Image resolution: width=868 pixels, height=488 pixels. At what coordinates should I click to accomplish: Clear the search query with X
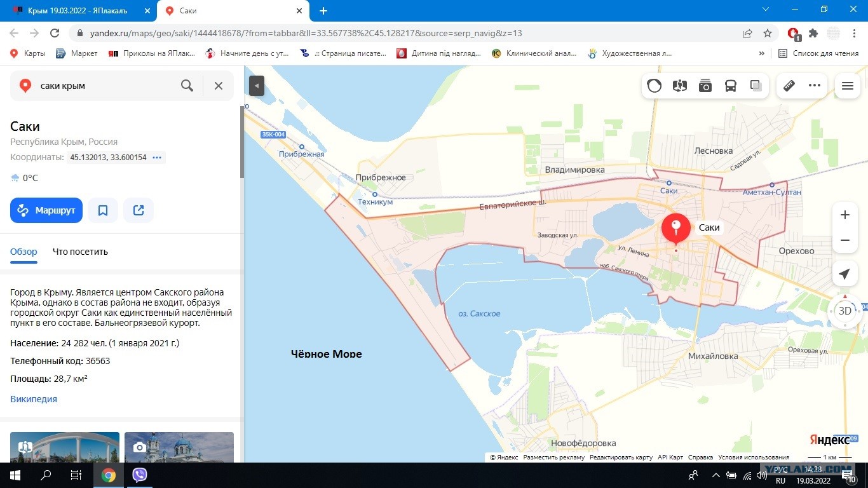[x=219, y=86]
